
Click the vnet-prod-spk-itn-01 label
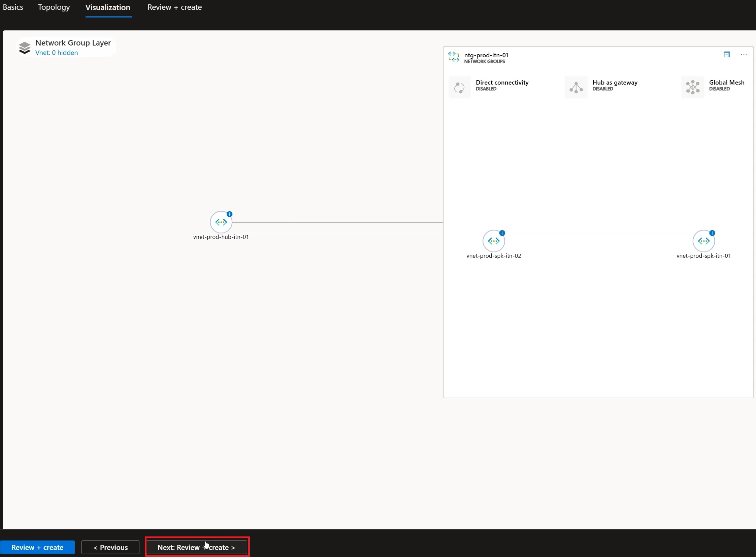(x=703, y=256)
